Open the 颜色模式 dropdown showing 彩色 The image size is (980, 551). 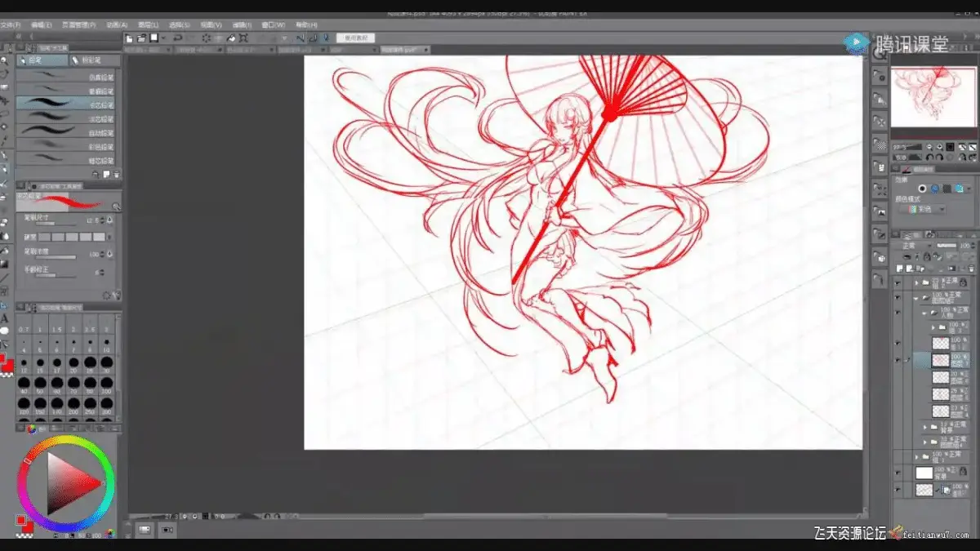click(x=922, y=209)
